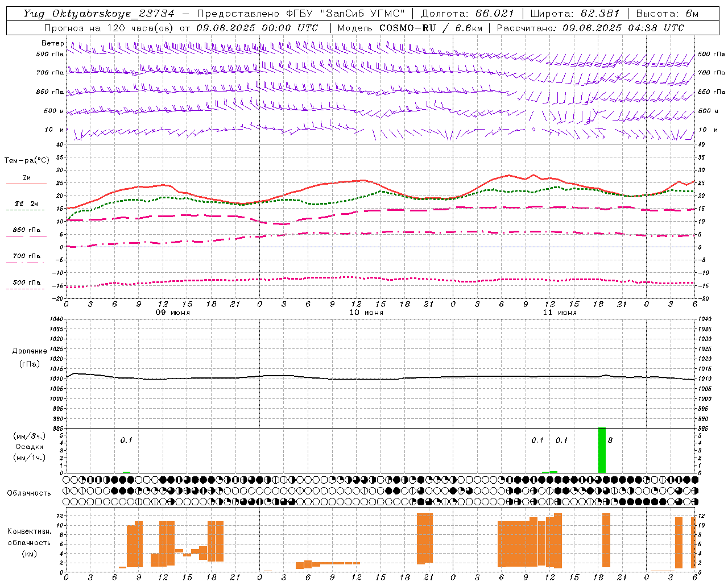Click the Ветер wind panel label

point(53,43)
